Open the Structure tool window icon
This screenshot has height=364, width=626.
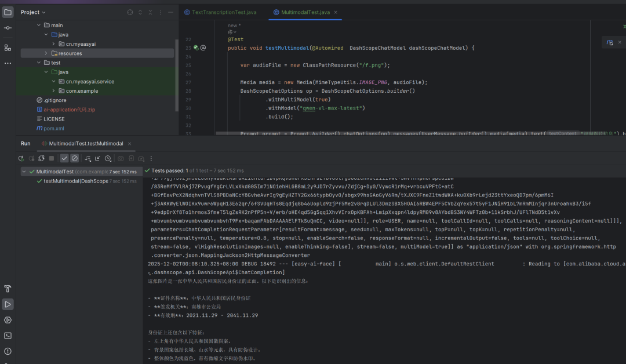8,48
